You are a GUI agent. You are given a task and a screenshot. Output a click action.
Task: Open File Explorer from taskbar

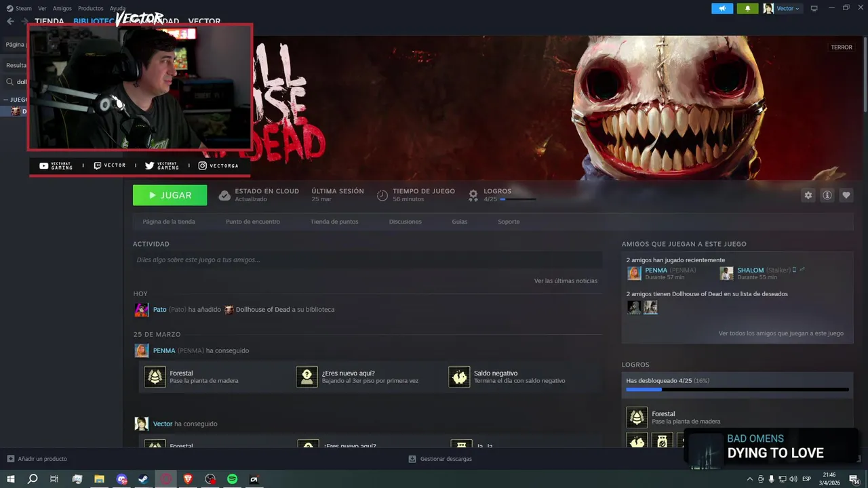[99, 479]
